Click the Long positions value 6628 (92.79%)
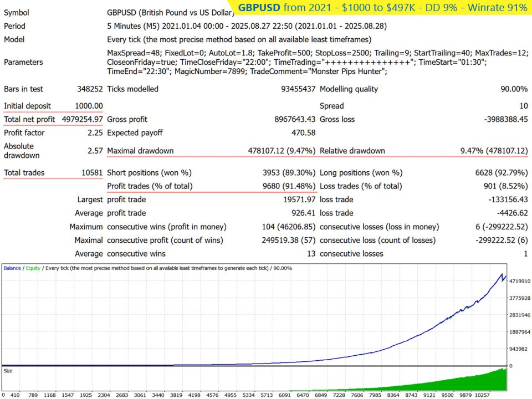This screenshot has width=532, height=399. (x=502, y=173)
